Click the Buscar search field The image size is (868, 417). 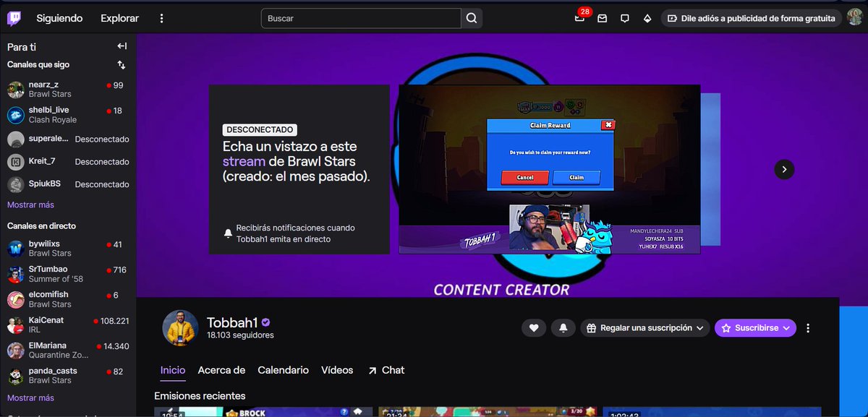[x=361, y=18]
